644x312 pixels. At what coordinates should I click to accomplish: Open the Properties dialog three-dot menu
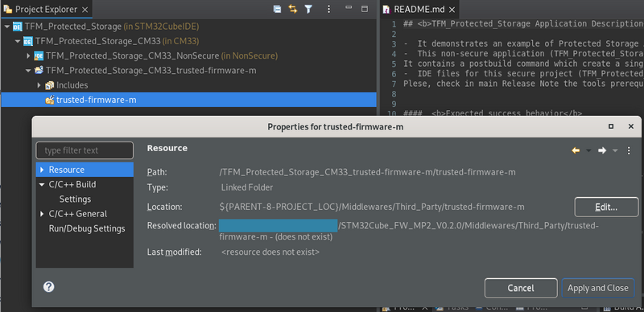[x=629, y=150]
